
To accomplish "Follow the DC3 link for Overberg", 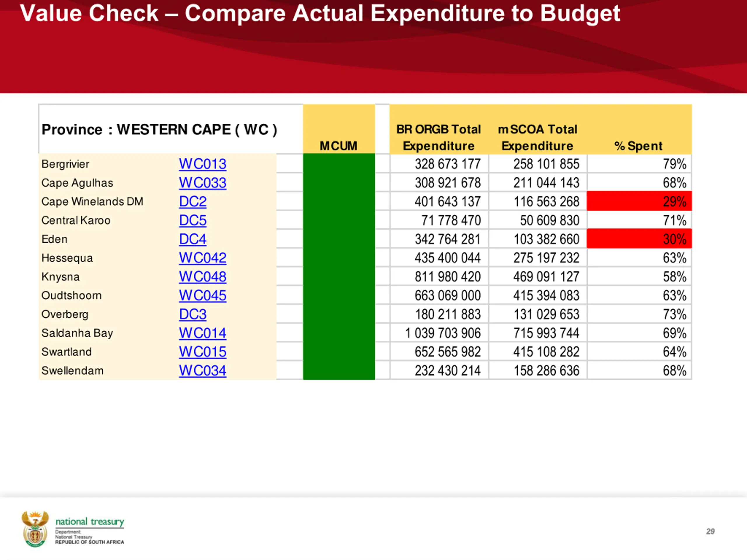I will click(x=193, y=314).
